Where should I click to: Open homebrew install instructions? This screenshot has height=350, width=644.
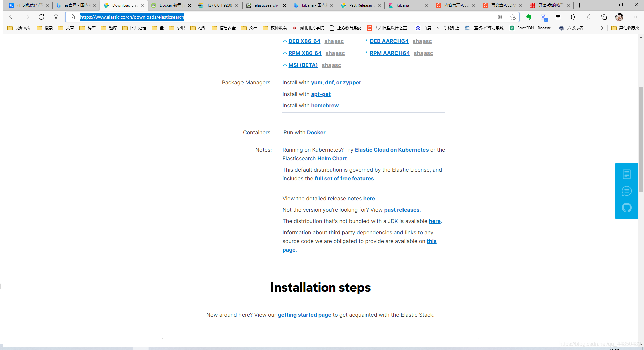[x=325, y=105]
